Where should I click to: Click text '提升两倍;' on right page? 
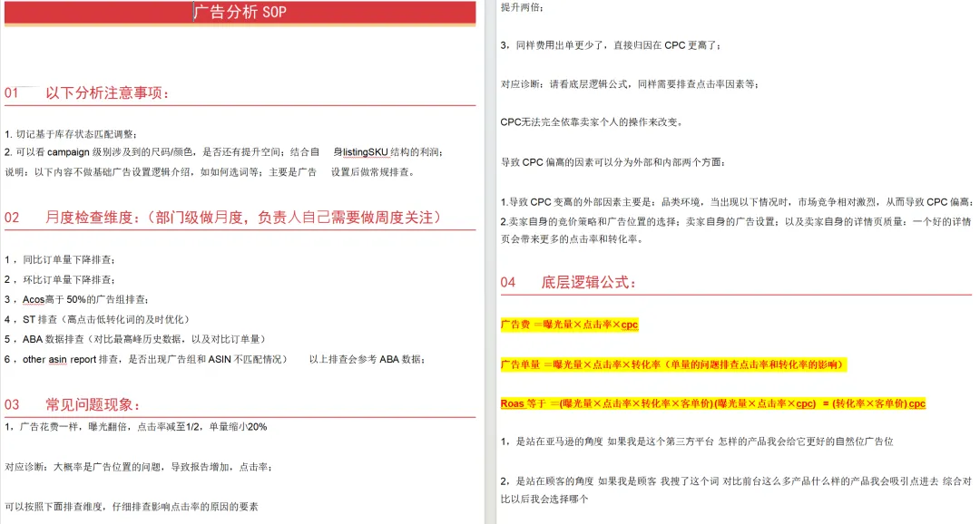point(522,7)
